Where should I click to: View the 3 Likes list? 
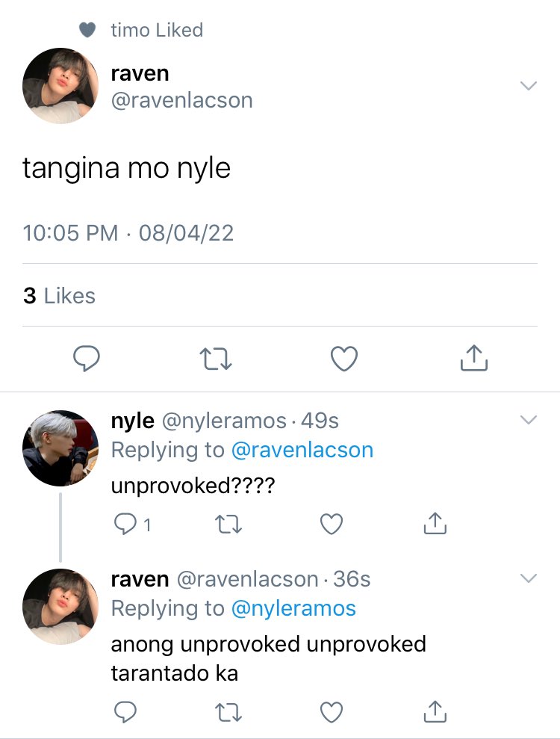pyautogui.click(x=59, y=296)
